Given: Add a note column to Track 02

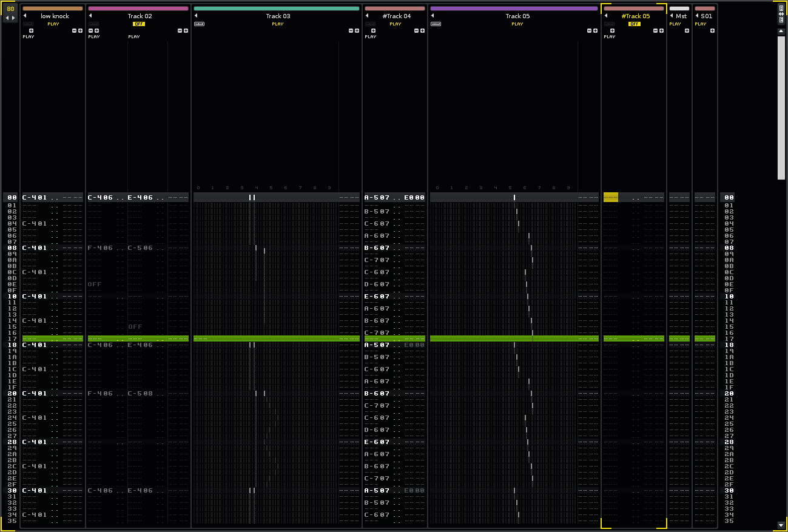Looking at the screenshot, I should pos(96,30).
